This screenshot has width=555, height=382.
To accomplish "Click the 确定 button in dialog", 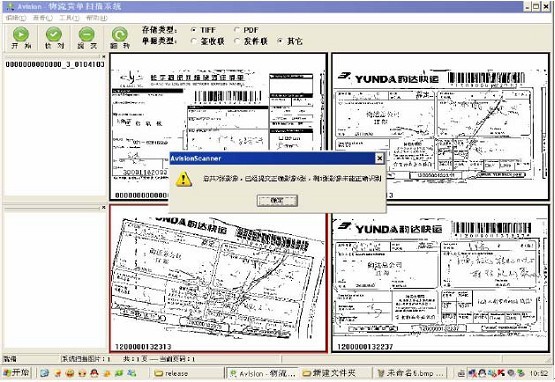I will point(277,201).
